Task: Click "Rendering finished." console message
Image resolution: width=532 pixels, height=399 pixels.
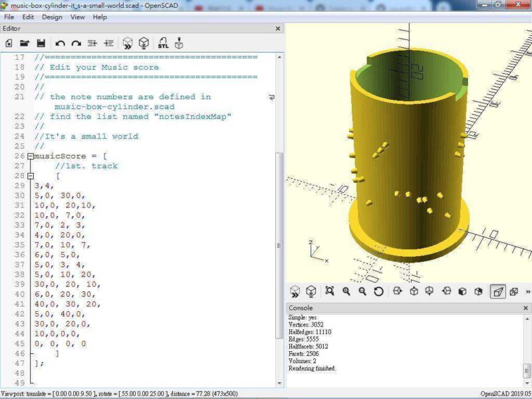Action: pos(313,368)
